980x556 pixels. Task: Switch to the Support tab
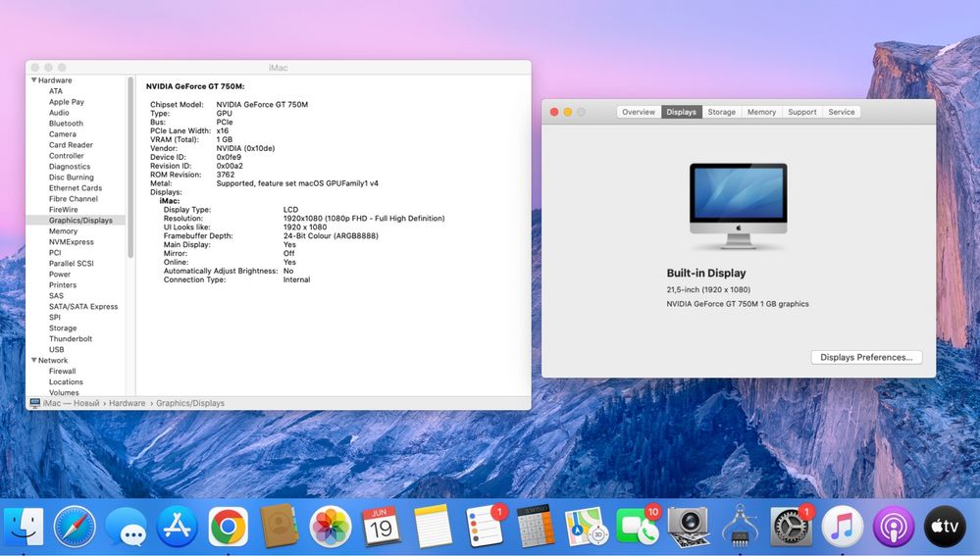point(801,112)
